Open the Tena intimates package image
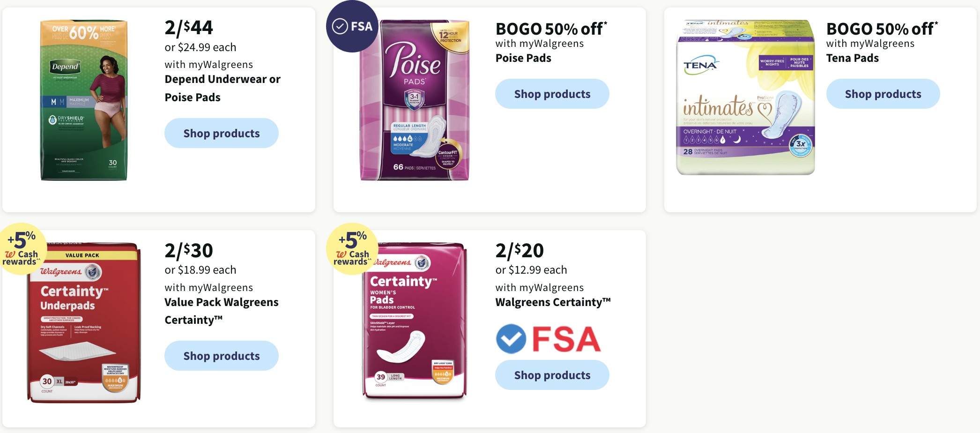 tap(745, 97)
